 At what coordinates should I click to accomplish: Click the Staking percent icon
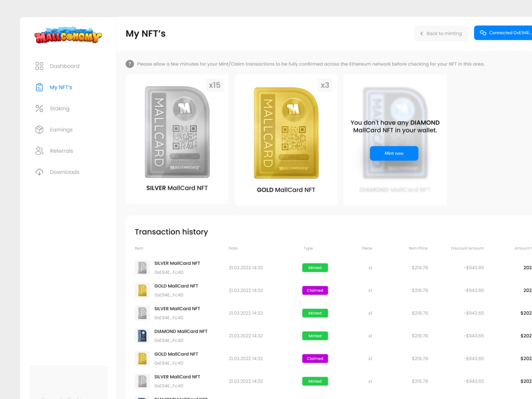coord(39,108)
